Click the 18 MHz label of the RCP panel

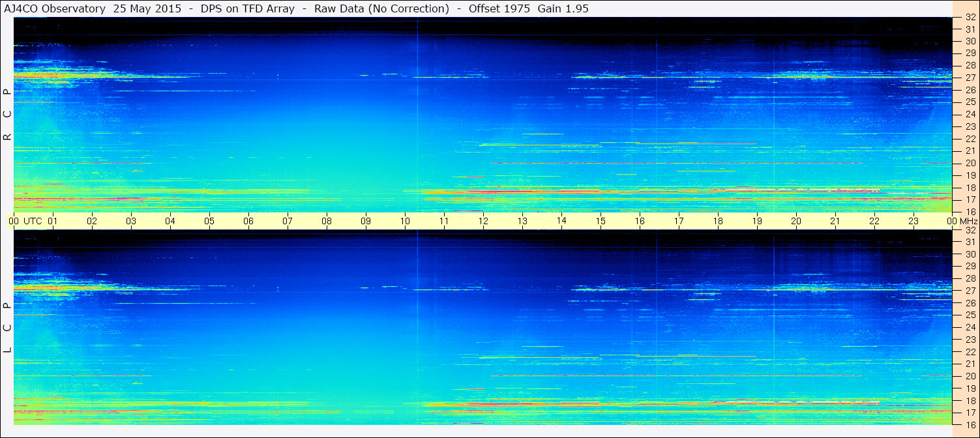pos(970,187)
